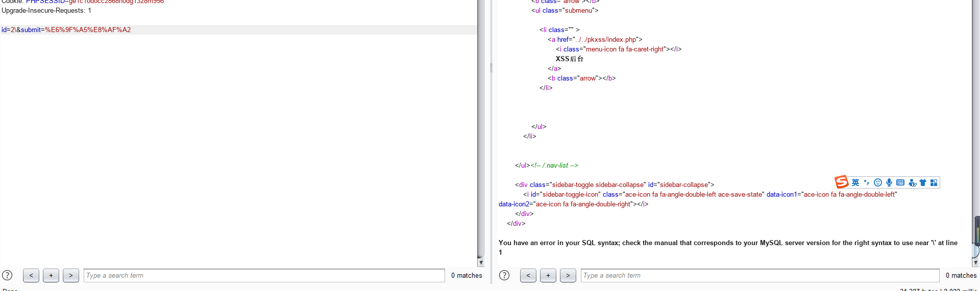
Task: Click the pane divider handle between request and response
Action: [x=491, y=68]
